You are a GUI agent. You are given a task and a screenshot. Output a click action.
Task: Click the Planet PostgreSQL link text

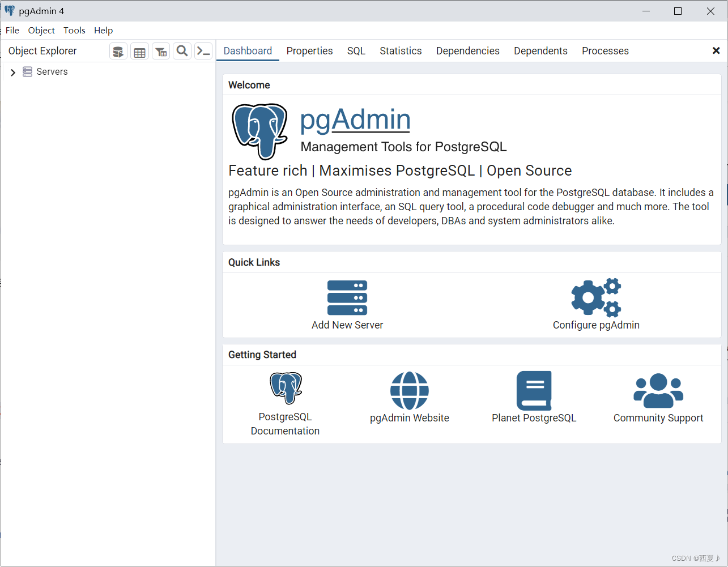tap(534, 418)
